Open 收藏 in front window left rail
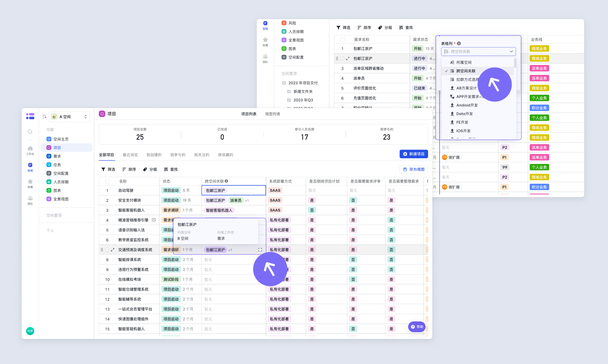Screen dimensions: 608x364 click(x=30, y=184)
